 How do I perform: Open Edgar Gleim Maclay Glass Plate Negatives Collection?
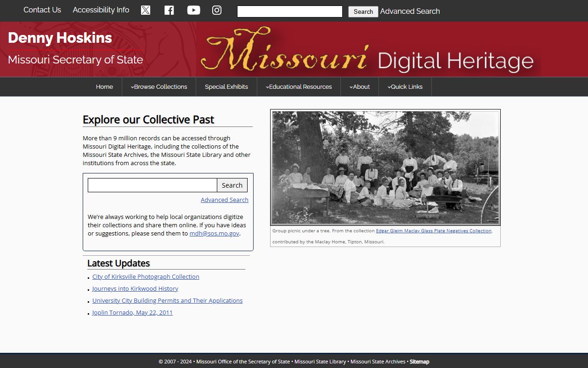click(x=434, y=231)
